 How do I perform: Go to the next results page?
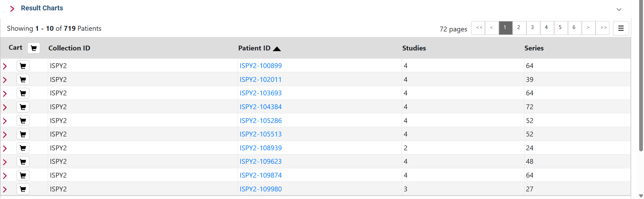click(588, 28)
